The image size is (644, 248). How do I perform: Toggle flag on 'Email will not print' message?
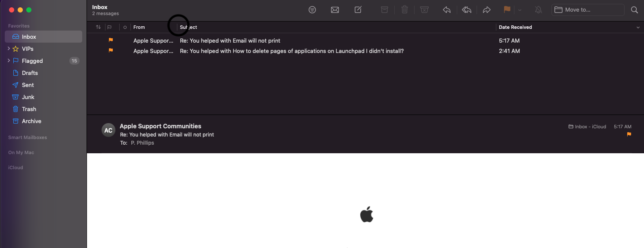[x=111, y=40]
